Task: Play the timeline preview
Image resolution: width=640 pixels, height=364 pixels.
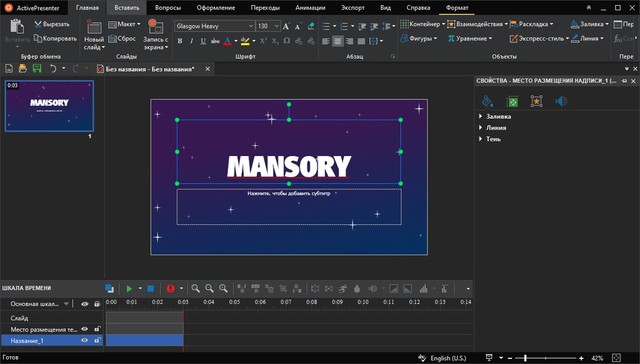Action: 129,289
